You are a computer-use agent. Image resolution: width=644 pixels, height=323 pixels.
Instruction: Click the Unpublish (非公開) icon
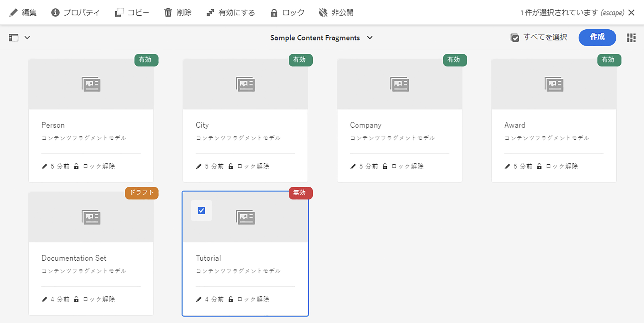click(323, 13)
